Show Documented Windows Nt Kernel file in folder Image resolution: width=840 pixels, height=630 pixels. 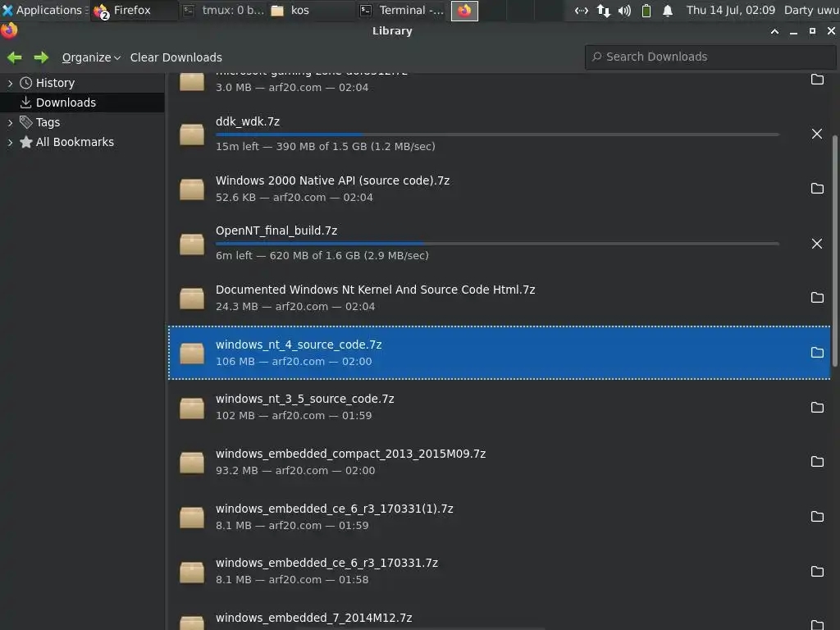click(817, 297)
